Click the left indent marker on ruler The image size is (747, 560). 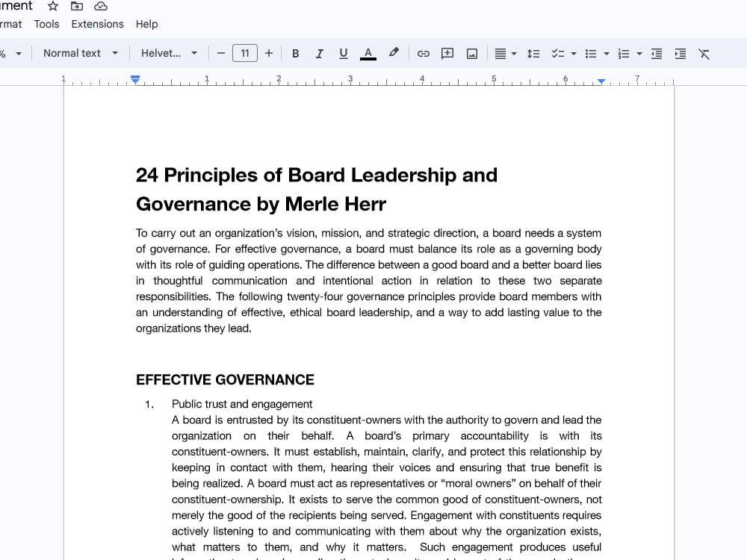click(x=135, y=80)
